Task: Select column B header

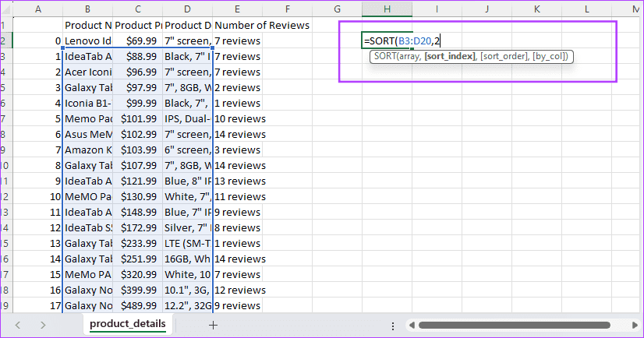Action: point(88,9)
